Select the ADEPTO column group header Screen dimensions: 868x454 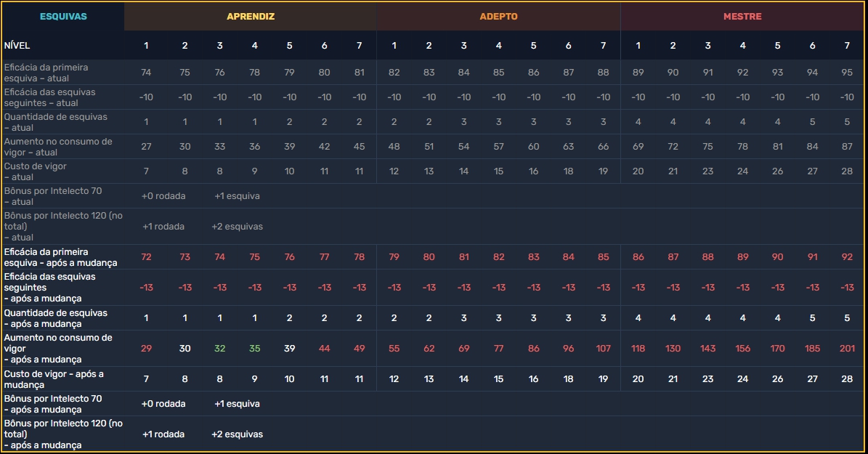(498, 17)
